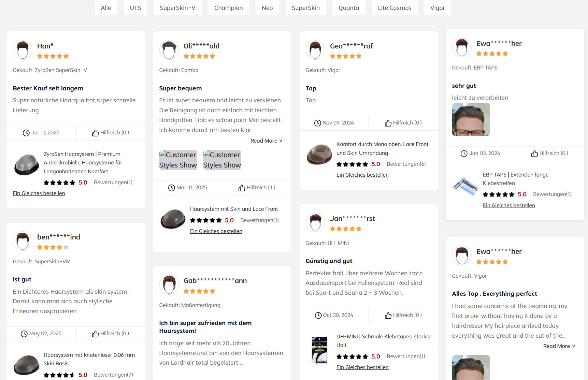The width and height of the screenshot is (588, 380).
Task: Select the Alle filter tab
Action: coord(106,8)
